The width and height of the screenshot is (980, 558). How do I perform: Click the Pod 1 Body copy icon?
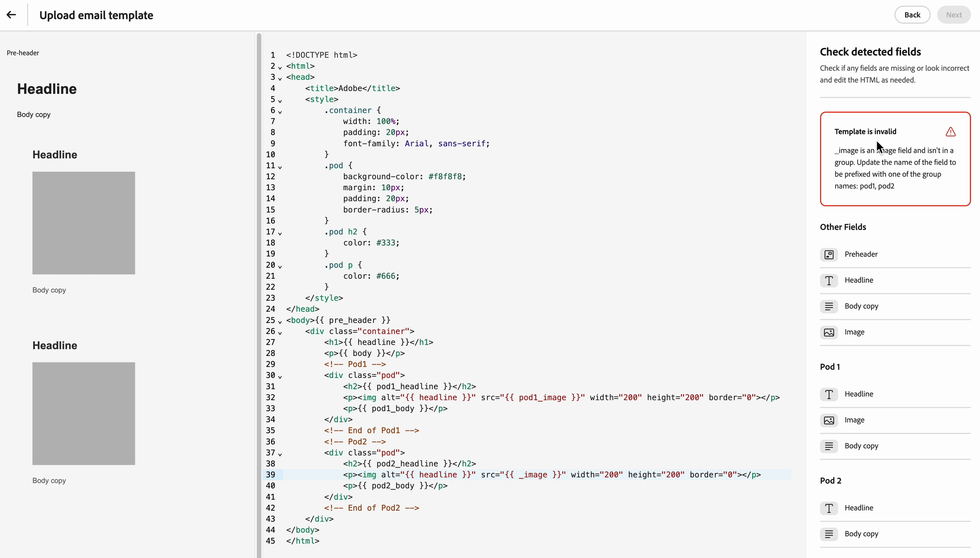click(829, 446)
